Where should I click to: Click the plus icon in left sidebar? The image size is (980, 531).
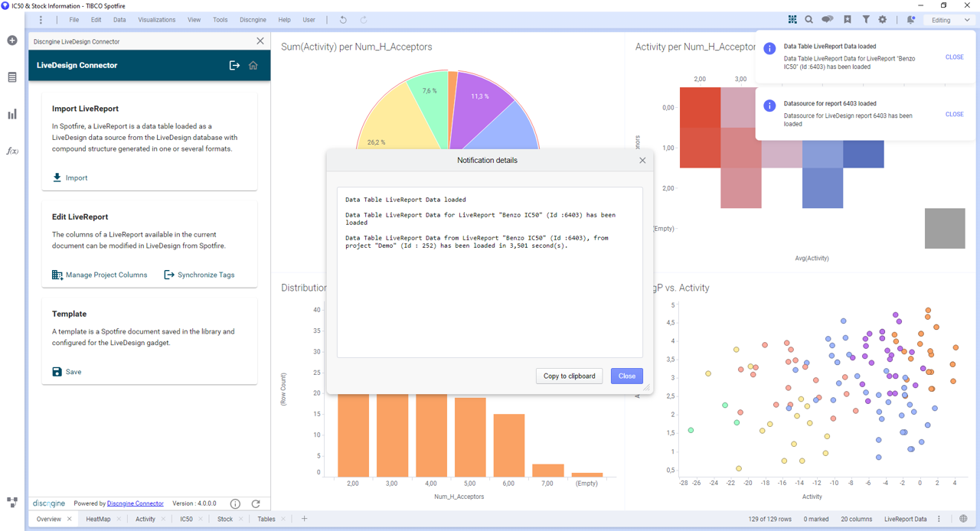tap(12, 41)
